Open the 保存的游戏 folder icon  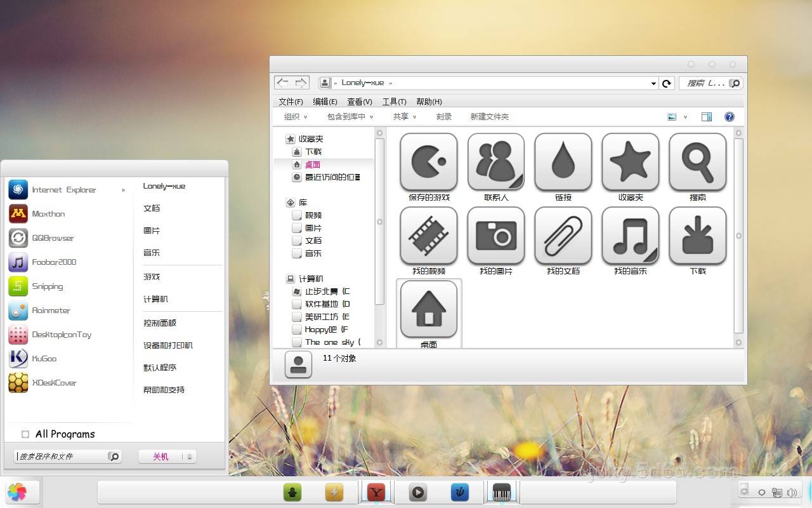pos(429,162)
